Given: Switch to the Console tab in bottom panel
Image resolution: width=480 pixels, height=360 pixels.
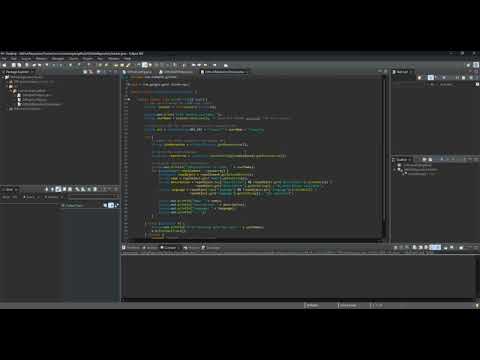Looking at the screenshot, I should [170, 248].
